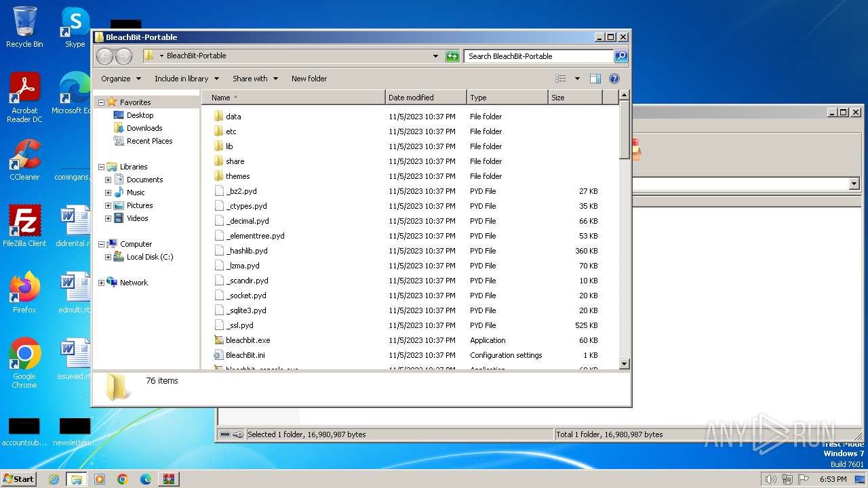
Task: Expand the Pictures library node
Action: 108,205
